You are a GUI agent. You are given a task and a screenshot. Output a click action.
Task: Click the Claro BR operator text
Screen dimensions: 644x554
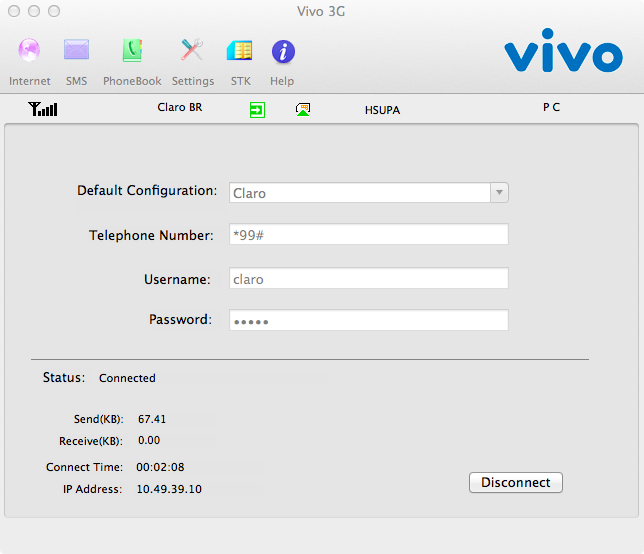pos(179,107)
